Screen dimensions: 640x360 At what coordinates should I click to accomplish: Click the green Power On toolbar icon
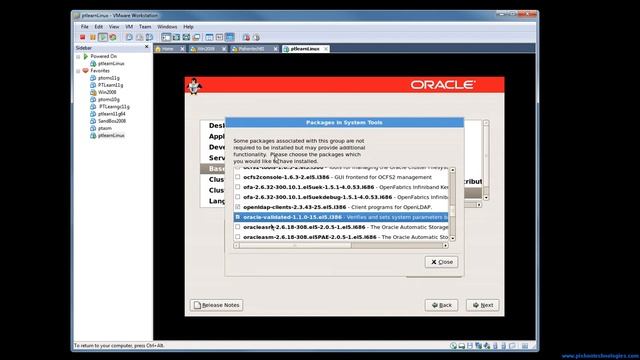[103, 37]
